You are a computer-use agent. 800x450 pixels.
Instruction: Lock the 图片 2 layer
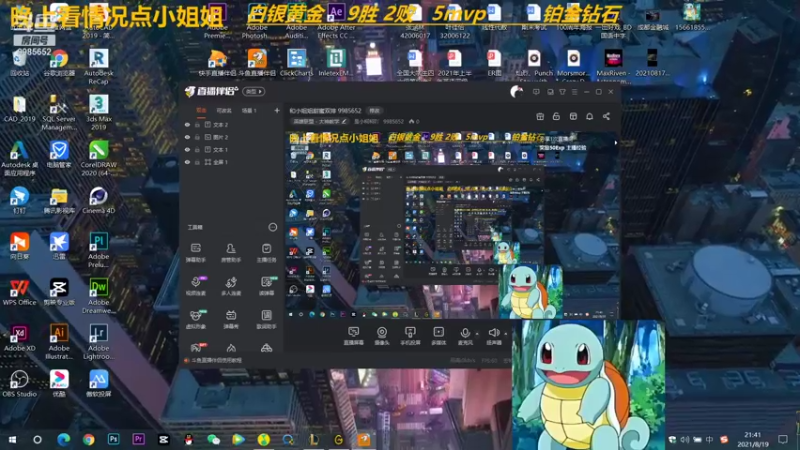click(x=197, y=137)
